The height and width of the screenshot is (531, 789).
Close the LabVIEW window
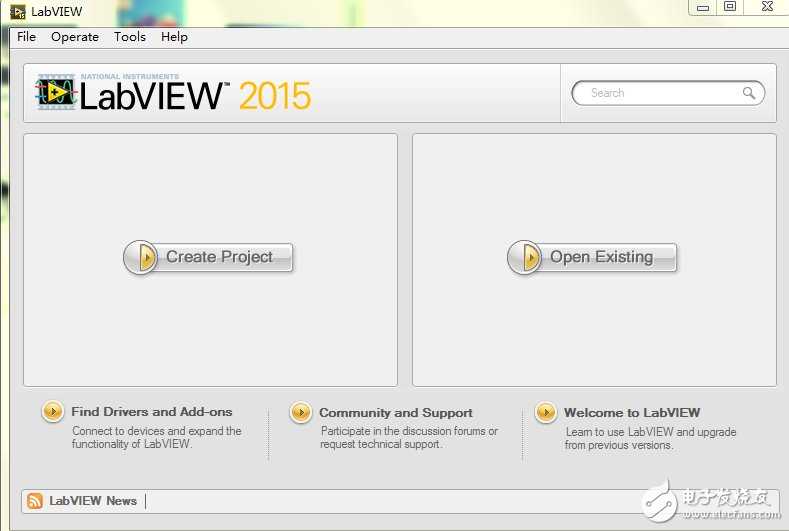point(767,7)
